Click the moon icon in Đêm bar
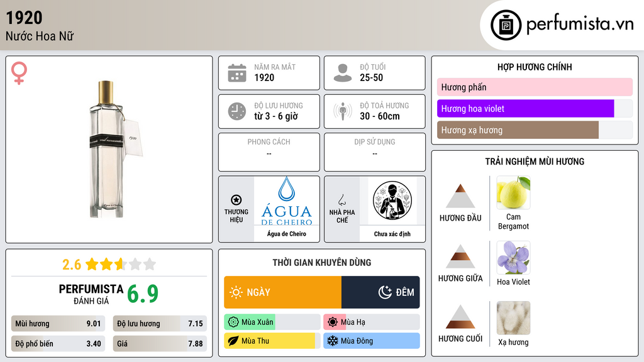Image resolution: width=644 pixels, height=362 pixels. 385,292
